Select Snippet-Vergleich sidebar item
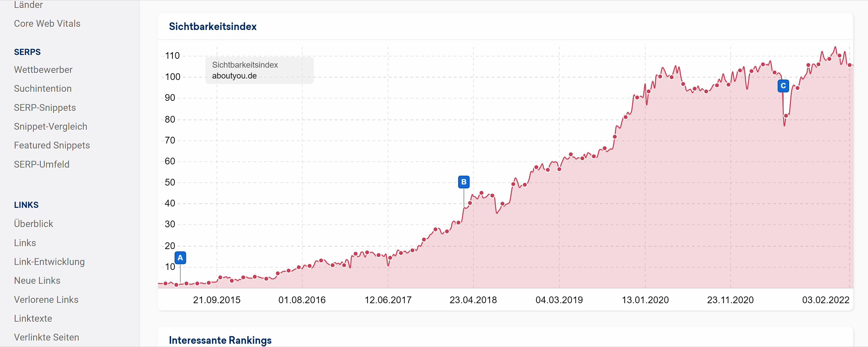Viewport: 868px width, 347px height. point(51,126)
